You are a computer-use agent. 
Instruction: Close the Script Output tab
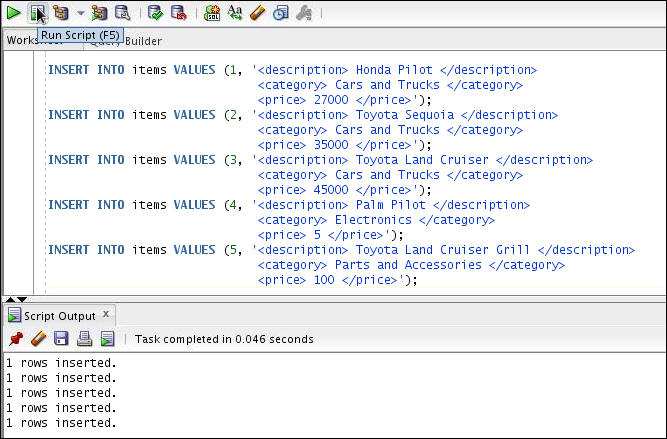[x=107, y=316]
